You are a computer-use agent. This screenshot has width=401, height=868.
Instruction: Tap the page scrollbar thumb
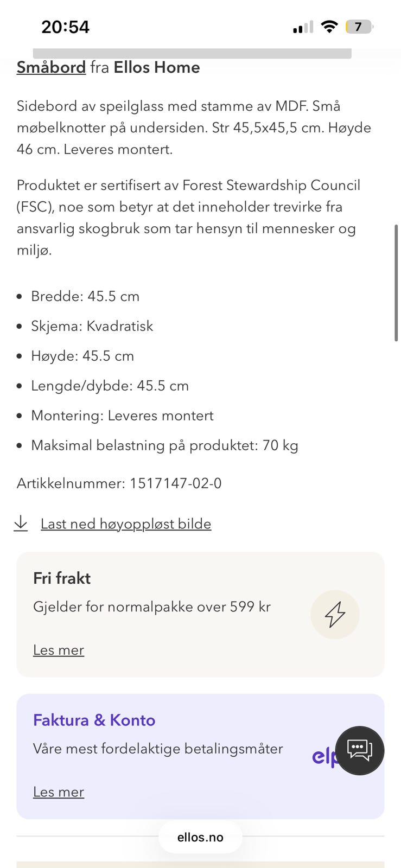[396, 283]
